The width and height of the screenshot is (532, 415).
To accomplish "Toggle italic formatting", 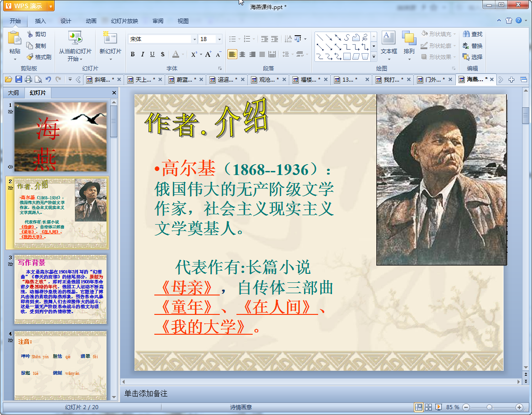I will [143, 54].
